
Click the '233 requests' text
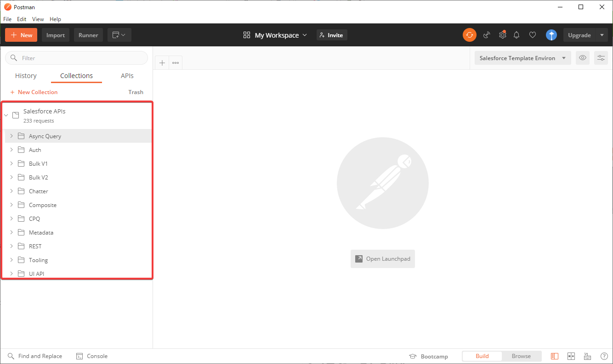pos(39,121)
